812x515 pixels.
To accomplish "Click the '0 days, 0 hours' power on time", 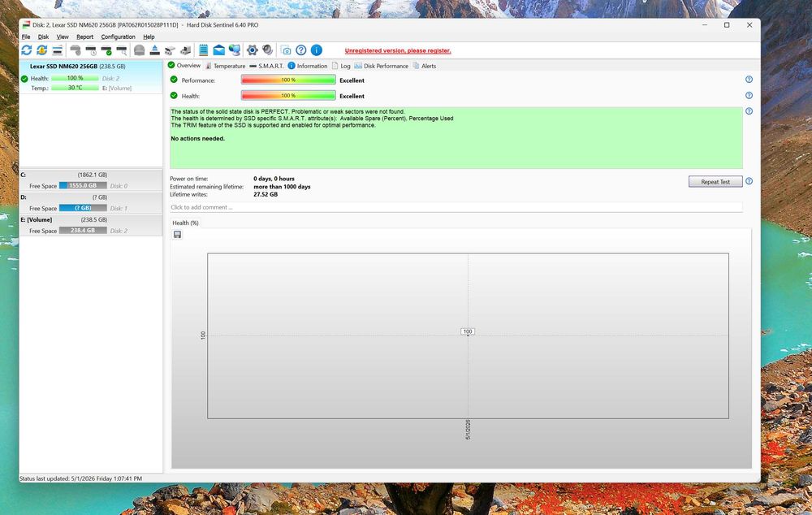I will (274, 178).
